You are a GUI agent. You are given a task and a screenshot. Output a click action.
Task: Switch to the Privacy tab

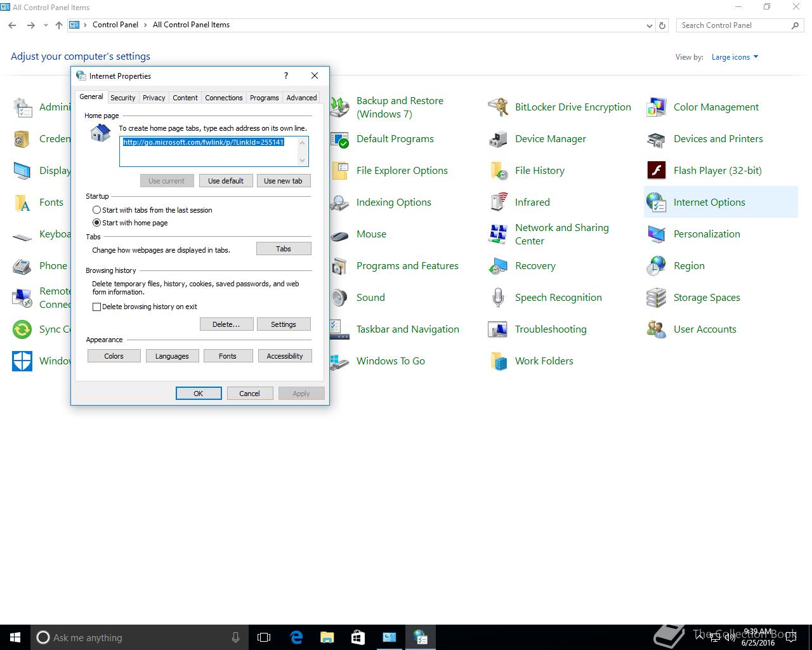point(154,98)
